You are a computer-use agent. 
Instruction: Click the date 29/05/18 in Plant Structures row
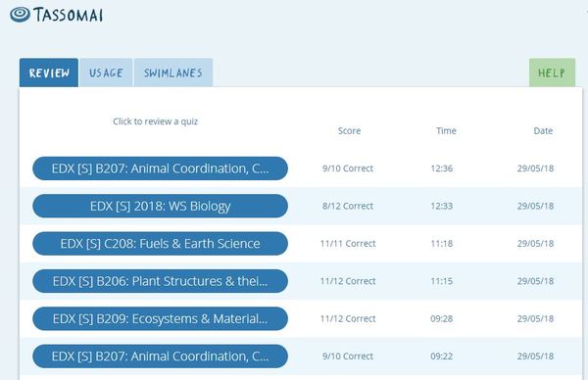click(535, 281)
